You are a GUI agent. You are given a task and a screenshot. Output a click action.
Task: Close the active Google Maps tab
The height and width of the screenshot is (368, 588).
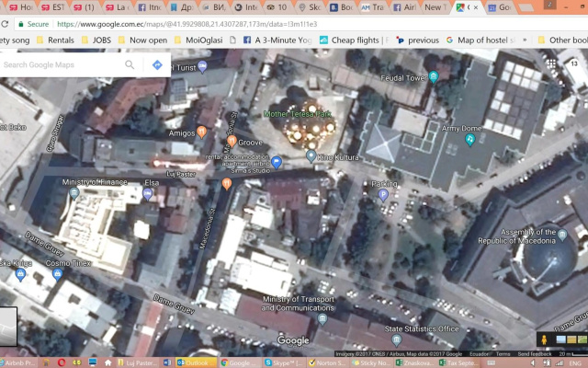(476, 7)
